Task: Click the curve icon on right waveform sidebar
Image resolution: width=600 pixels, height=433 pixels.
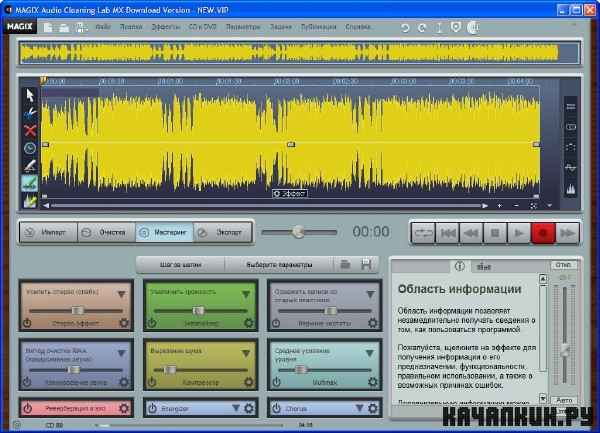Action: click(571, 168)
